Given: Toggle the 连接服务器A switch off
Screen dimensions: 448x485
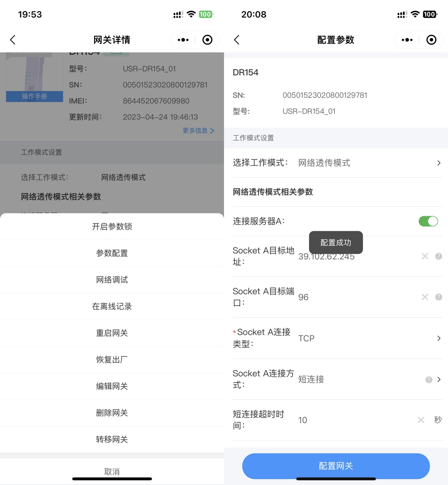Looking at the screenshot, I should 428,221.
